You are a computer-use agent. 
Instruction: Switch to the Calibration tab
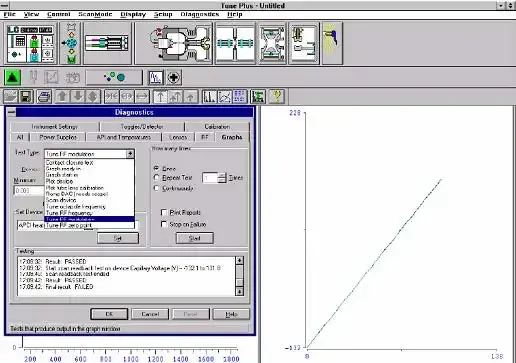click(x=217, y=127)
